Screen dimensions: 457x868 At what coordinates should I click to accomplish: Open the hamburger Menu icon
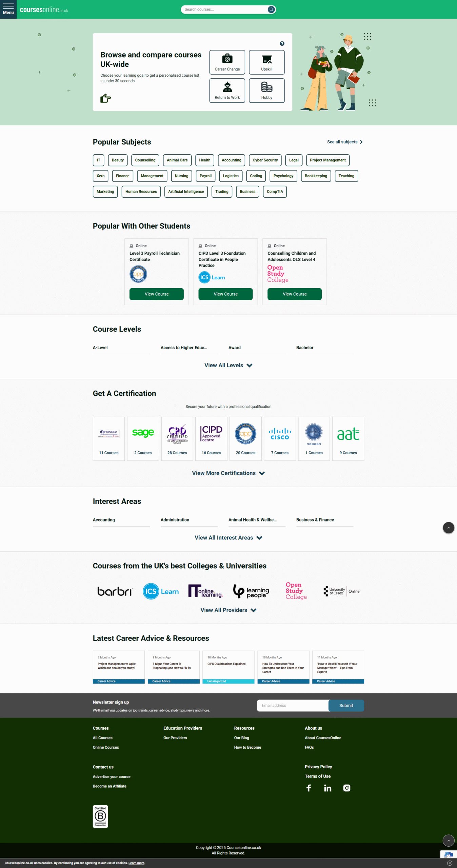tap(8, 9)
